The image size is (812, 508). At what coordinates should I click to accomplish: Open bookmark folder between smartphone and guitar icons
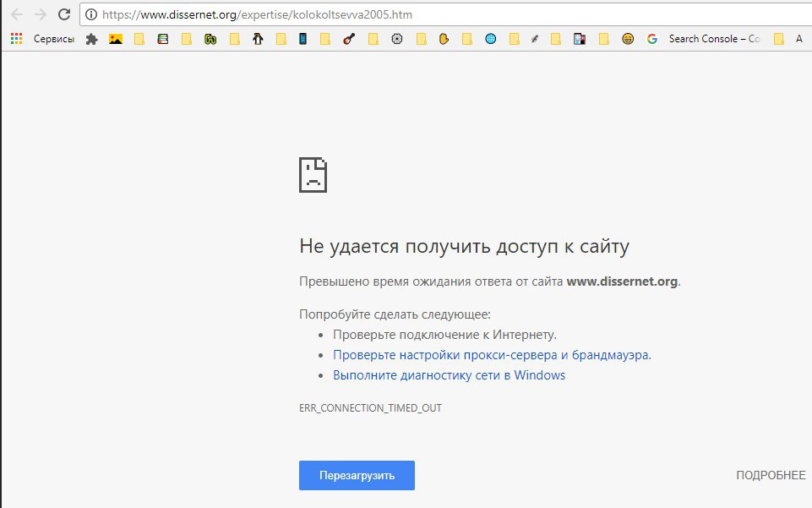coord(325,39)
